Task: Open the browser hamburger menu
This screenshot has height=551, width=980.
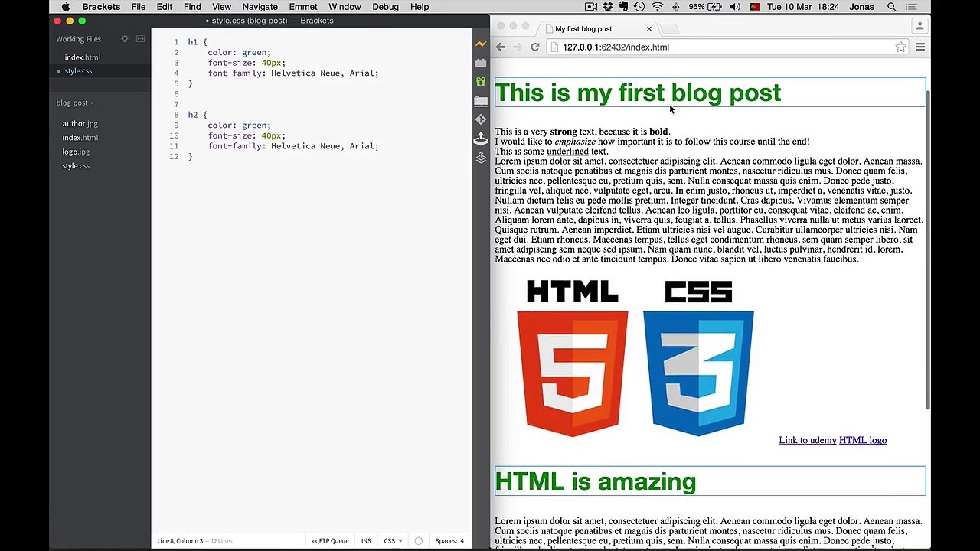Action: [920, 47]
